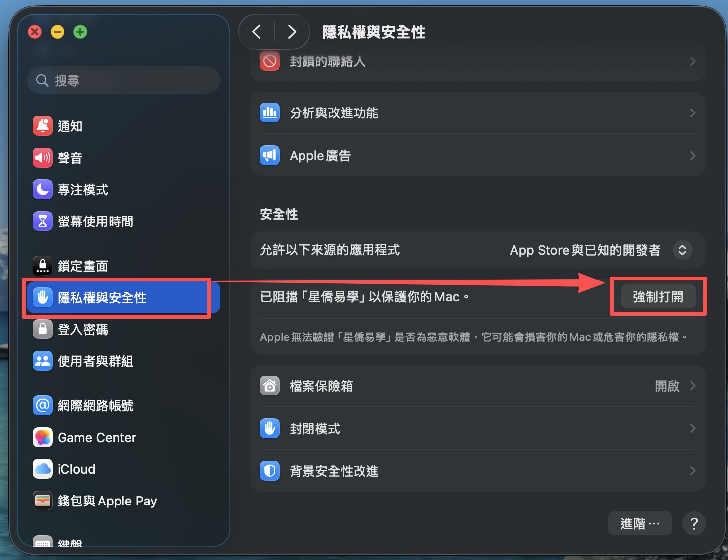Viewport: 728px width, 560px height.
Task: Open 螢幕使用時間 hourglass icon
Action: click(43, 221)
